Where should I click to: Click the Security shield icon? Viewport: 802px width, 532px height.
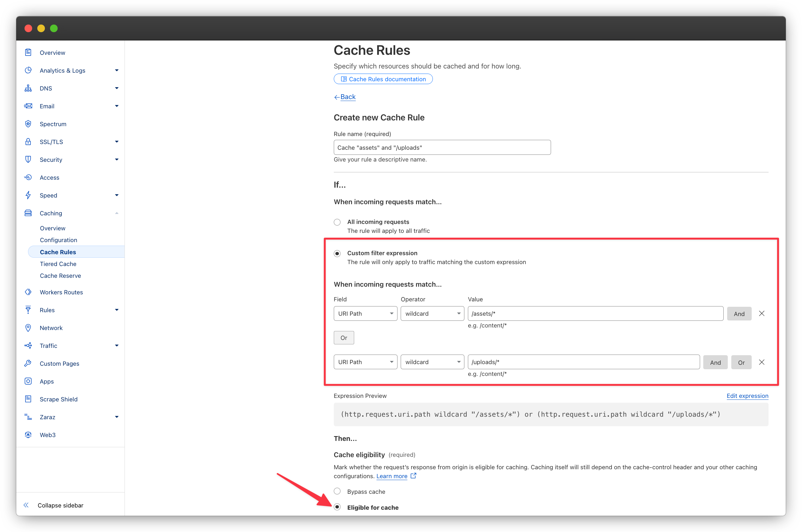[x=28, y=160]
